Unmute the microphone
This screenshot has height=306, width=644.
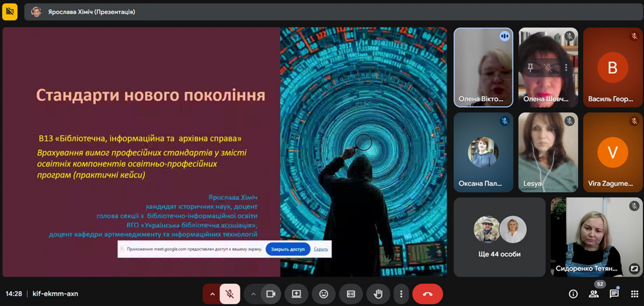(x=230, y=294)
